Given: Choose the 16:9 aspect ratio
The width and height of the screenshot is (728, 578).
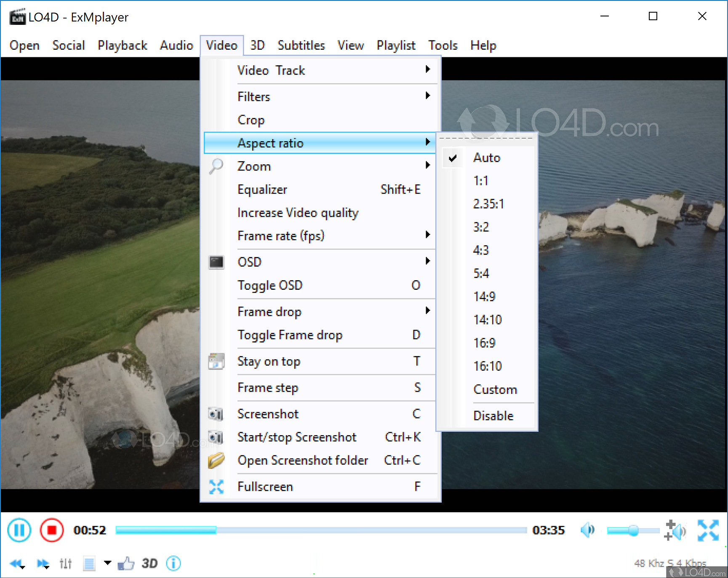Looking at the screenshot, I should (x=484, y=343).
